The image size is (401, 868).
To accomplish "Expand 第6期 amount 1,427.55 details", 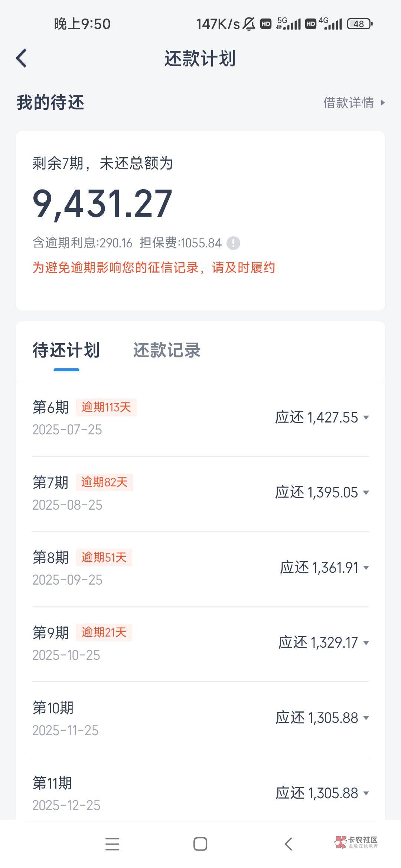I will tap(366, 418).
